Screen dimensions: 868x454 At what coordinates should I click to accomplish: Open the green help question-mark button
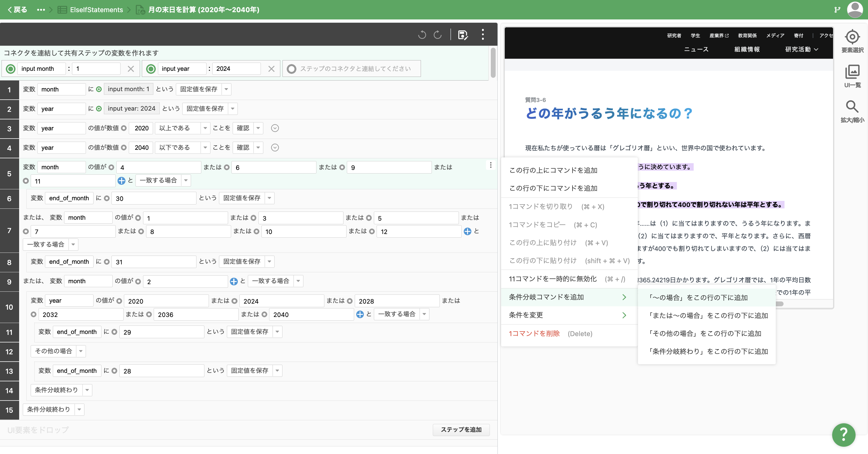tap(843, 435)
